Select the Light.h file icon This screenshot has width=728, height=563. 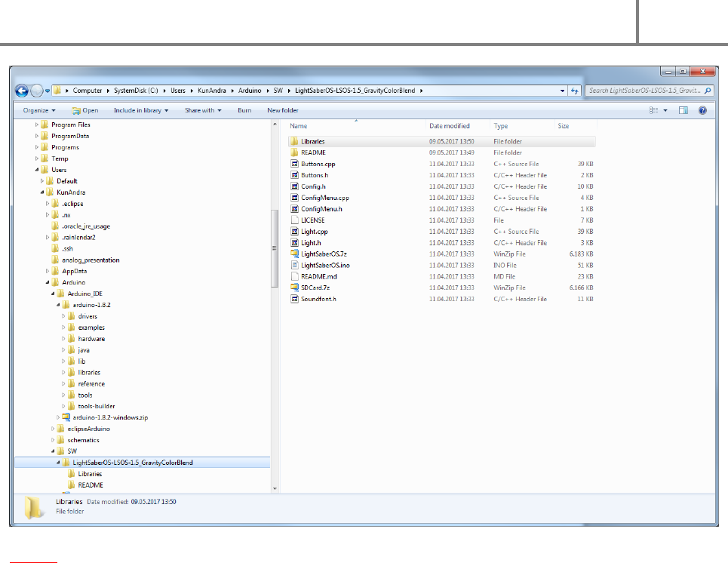coord(294,242)
